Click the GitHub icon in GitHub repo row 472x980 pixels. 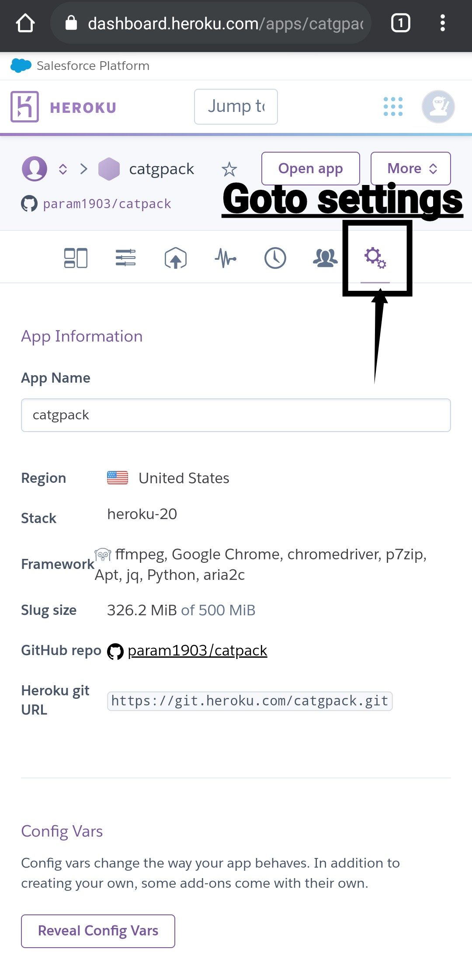click(115, 651)
